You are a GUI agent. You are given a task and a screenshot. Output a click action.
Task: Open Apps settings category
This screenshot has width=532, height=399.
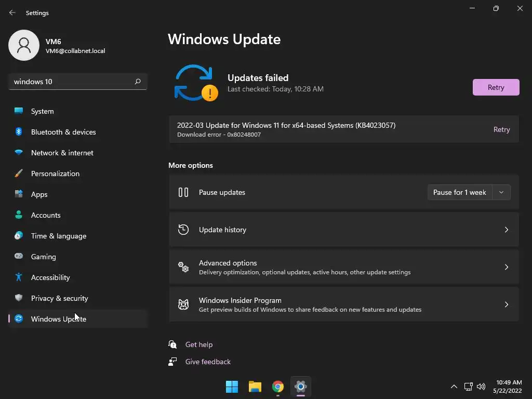click(78, 194)
